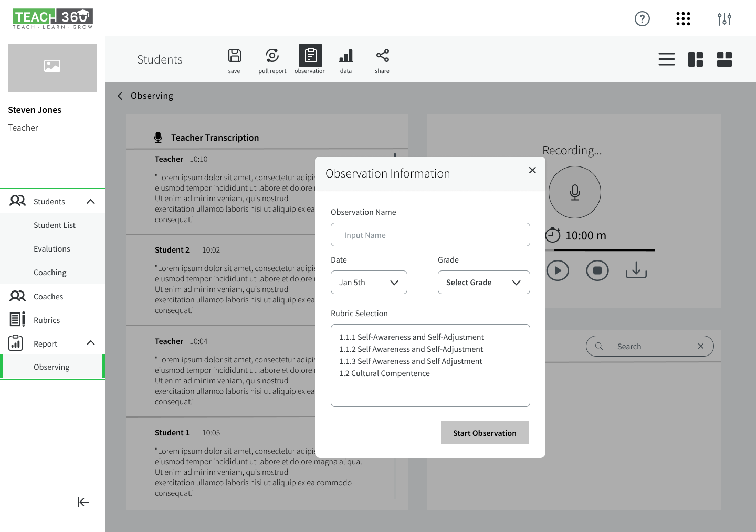Click the Student 2 10:02 transcript entry

click(x=220, y=280)
